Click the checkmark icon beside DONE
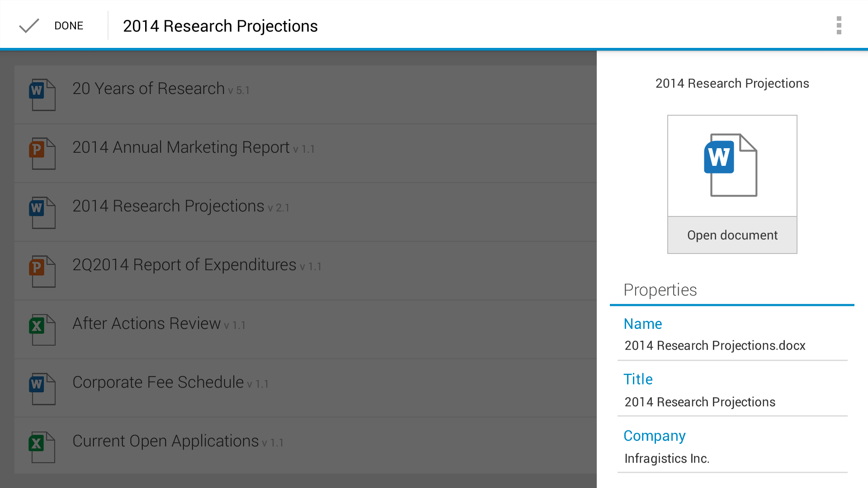Image resolution: width=868 pixels, height=488 pixels. pos(28,25)
